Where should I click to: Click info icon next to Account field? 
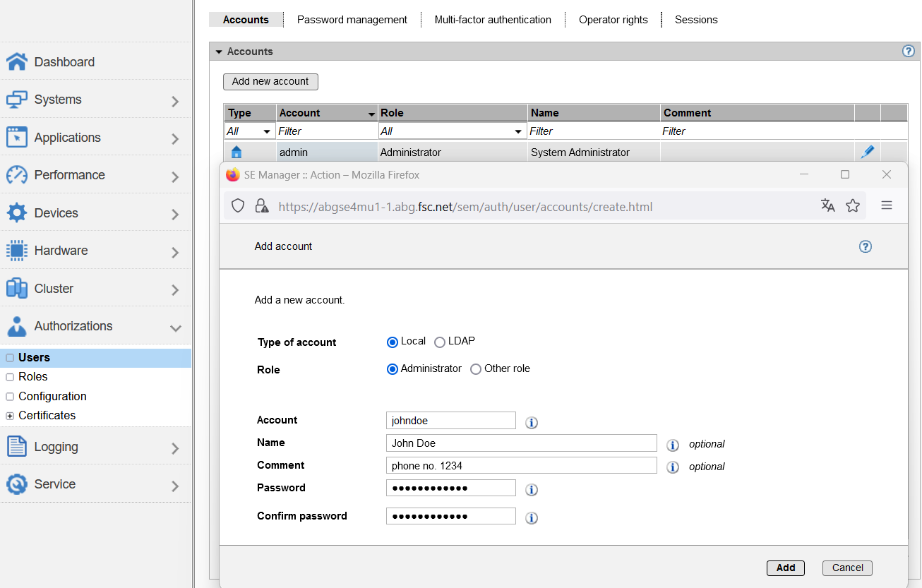click(x=532, y=423)
